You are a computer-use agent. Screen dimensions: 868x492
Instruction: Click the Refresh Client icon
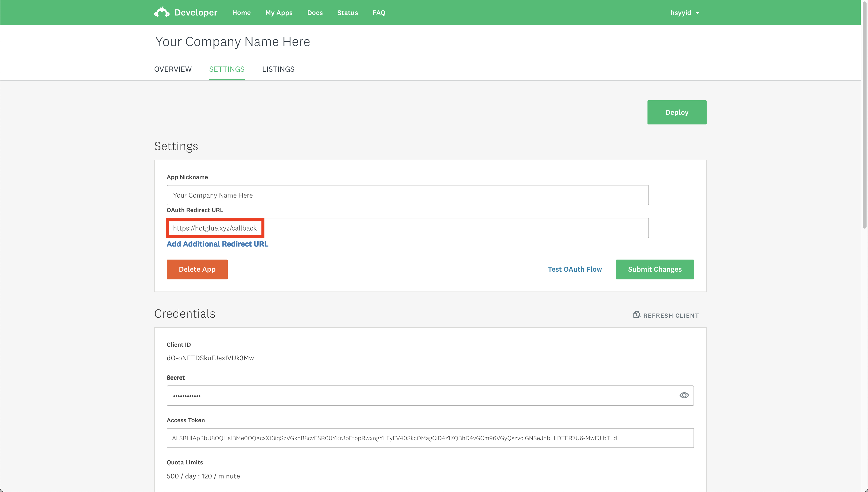pos(637,315)
